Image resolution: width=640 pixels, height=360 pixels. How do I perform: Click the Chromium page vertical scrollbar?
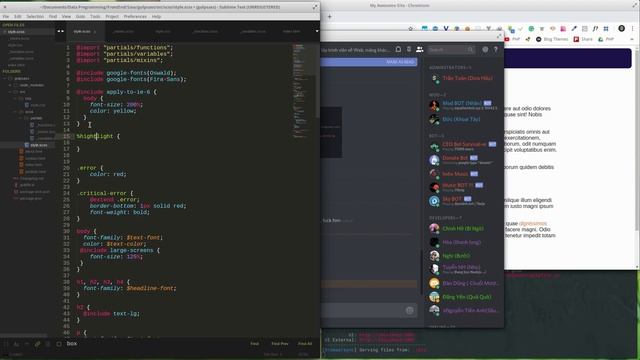[x=637, y=139]
